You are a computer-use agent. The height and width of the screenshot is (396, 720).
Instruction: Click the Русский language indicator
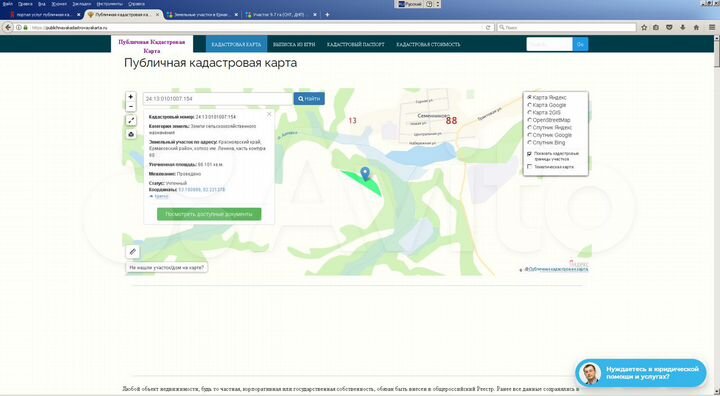click(x=409, y=4)
